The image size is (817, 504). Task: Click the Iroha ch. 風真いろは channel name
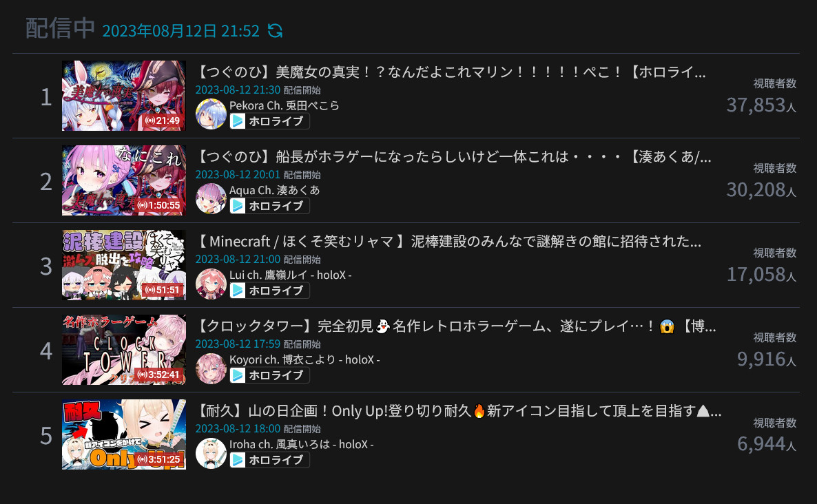tap(301, 445)
